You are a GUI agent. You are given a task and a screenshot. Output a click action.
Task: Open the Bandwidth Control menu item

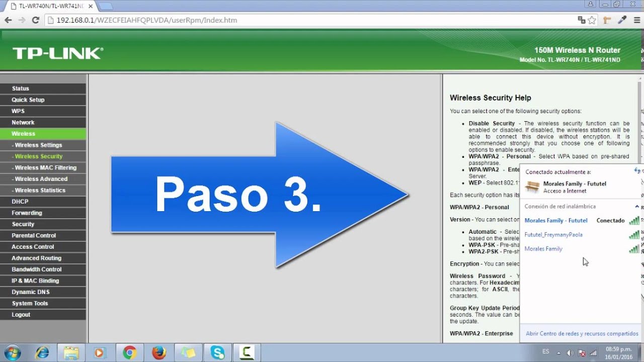pos(43,269)
